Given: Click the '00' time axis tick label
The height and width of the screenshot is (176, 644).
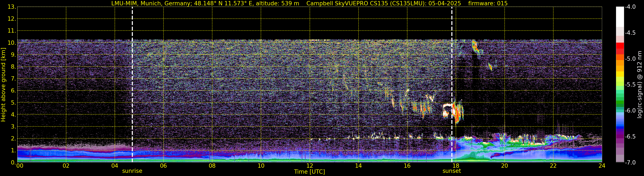Looking at the screenshot, I should pos(19,166).
